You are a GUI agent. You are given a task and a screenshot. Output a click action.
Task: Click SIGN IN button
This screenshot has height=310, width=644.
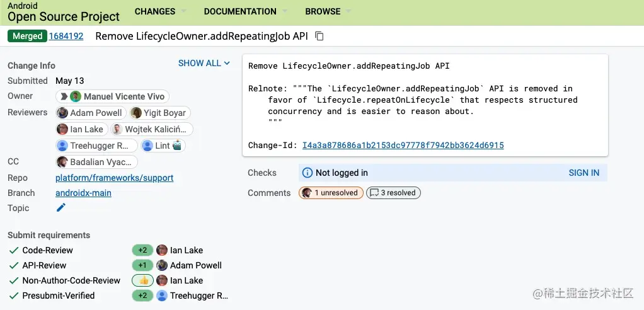click(584, 173)
